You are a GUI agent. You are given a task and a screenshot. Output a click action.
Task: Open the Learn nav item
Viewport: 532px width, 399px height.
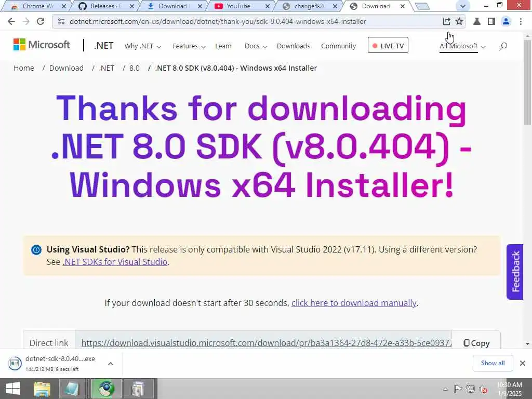223,46
